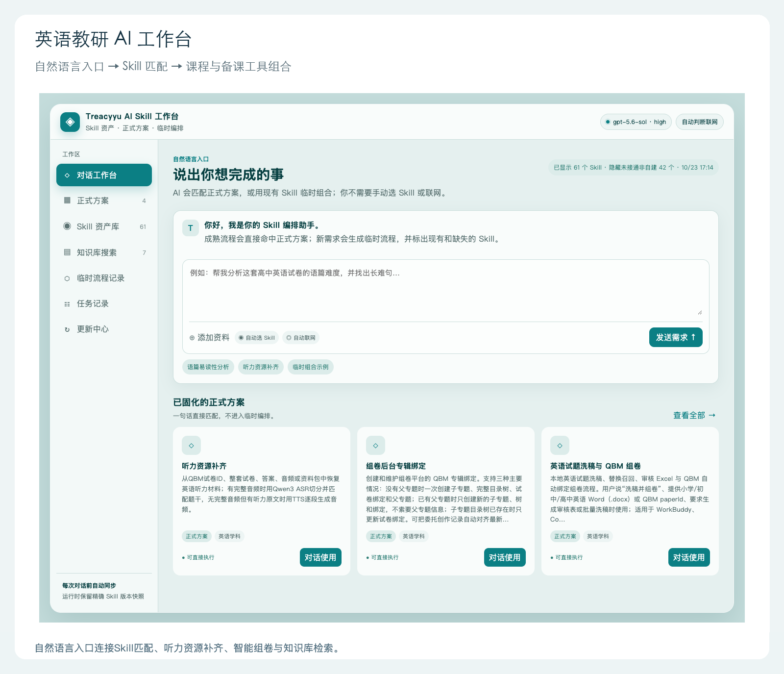Click the 临时流程记录 hexagon icon

click(67, 278)
